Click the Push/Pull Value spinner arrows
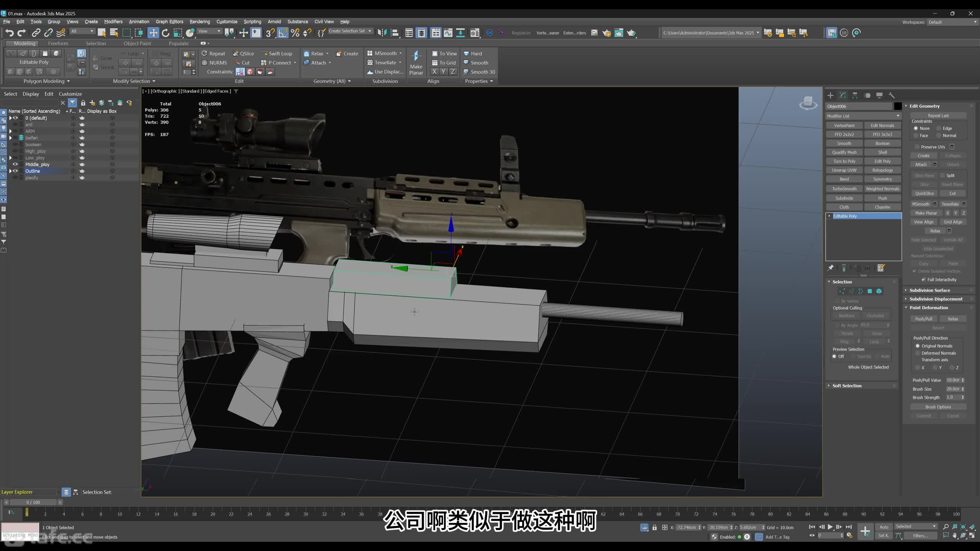Screen dimensions: 980x551 pyautogui.click(x=963, y=380)
